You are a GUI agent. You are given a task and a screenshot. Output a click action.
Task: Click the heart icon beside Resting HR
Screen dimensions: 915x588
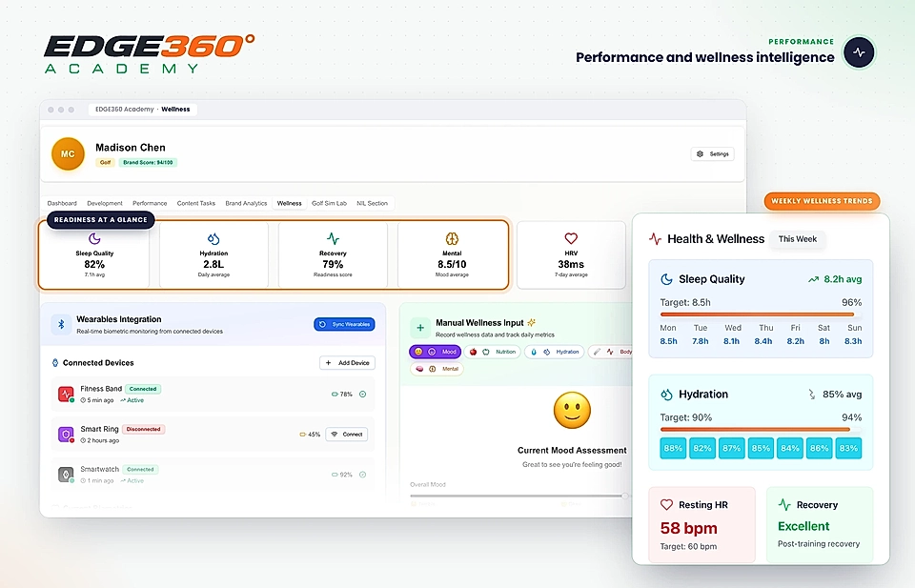click(x=666, y=504)
